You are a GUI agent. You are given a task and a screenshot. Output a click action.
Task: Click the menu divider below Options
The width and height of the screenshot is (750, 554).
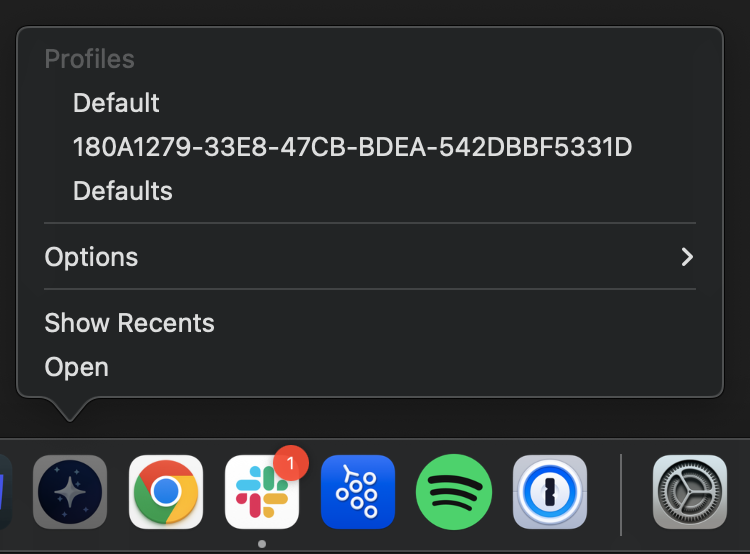(x=370, y=289)
